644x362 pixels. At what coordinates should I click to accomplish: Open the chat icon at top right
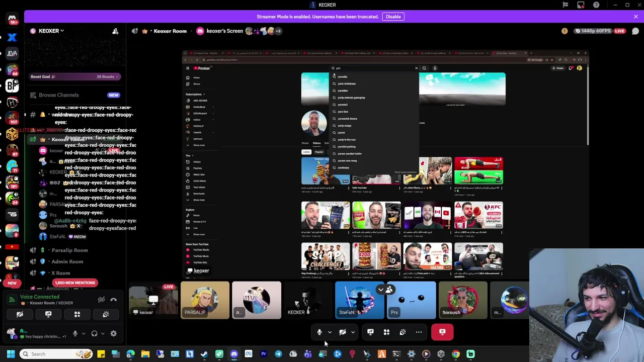635,31
